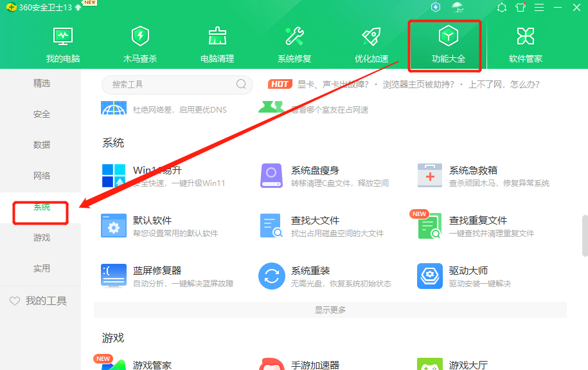Open 我的工具 with heart icon

coord(39,301)
